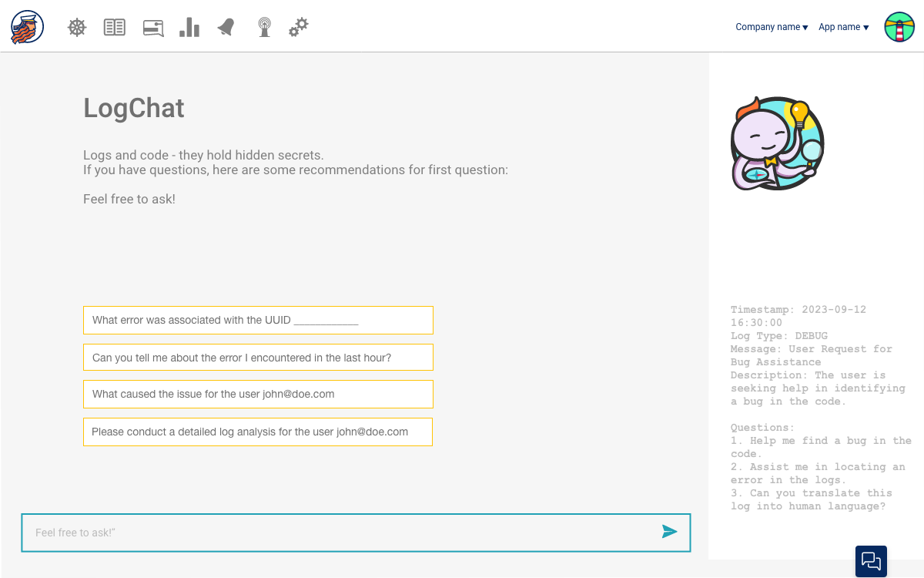Ask about the error encountered in the last hour
The image size is (924, 578).
coord(258,357)
